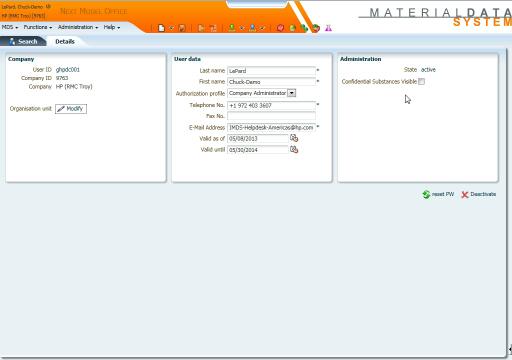Click the State value active
Viewport: 512px width, 360px height.
tap(428, 70)
